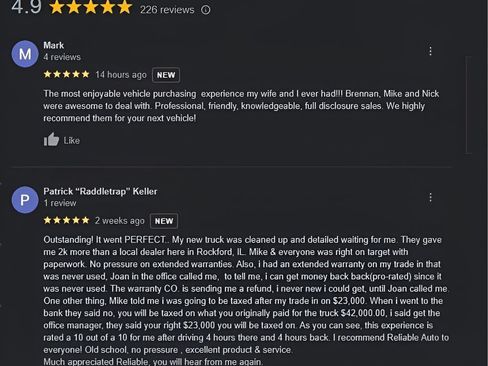Click the star rating on Mark's review

pos(67,74)
